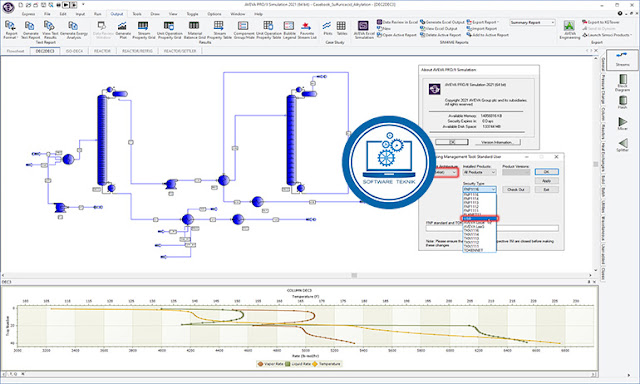
Task: Click View Excel Output
Action: 439,29
